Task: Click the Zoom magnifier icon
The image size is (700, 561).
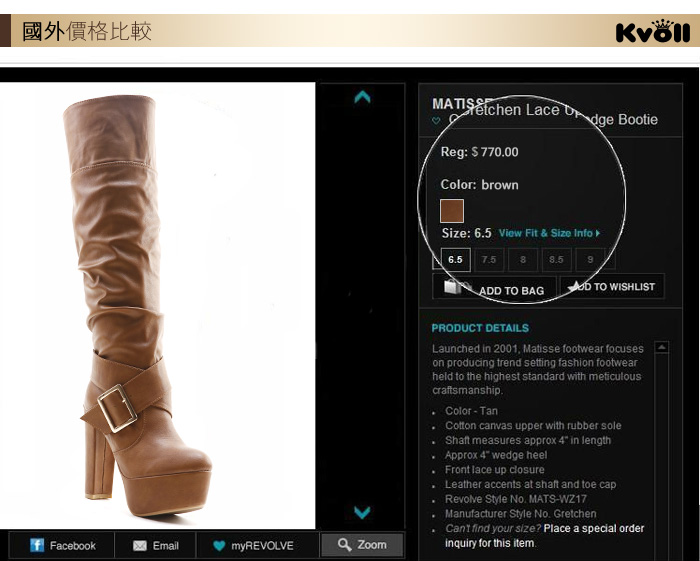Action: coord(344,545)
